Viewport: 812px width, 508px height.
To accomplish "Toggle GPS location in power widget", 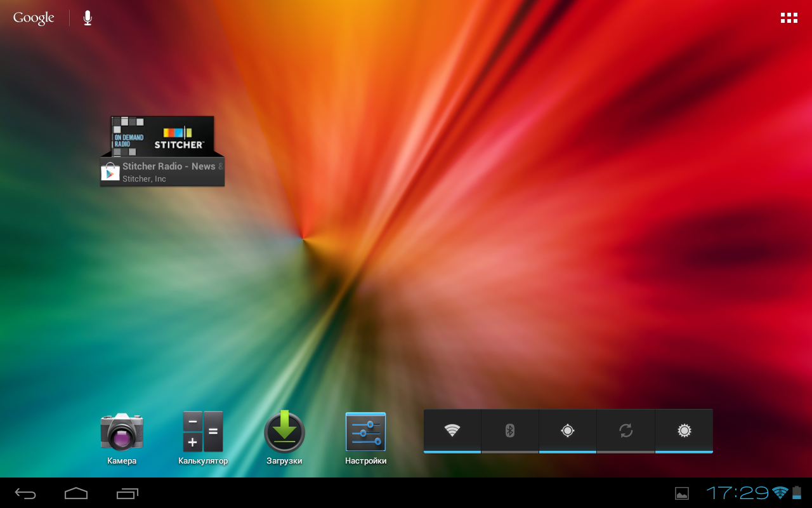I will 568,431.
